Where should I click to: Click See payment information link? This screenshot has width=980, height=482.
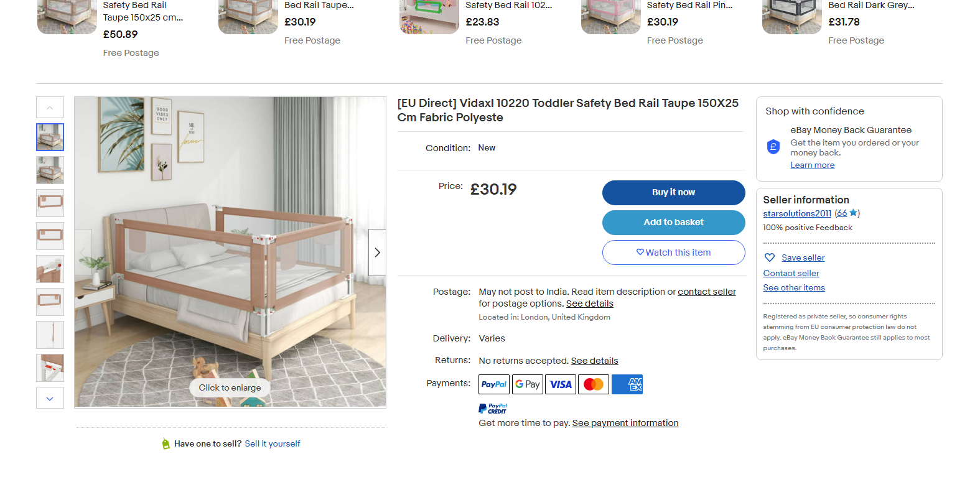coord(625,423)
